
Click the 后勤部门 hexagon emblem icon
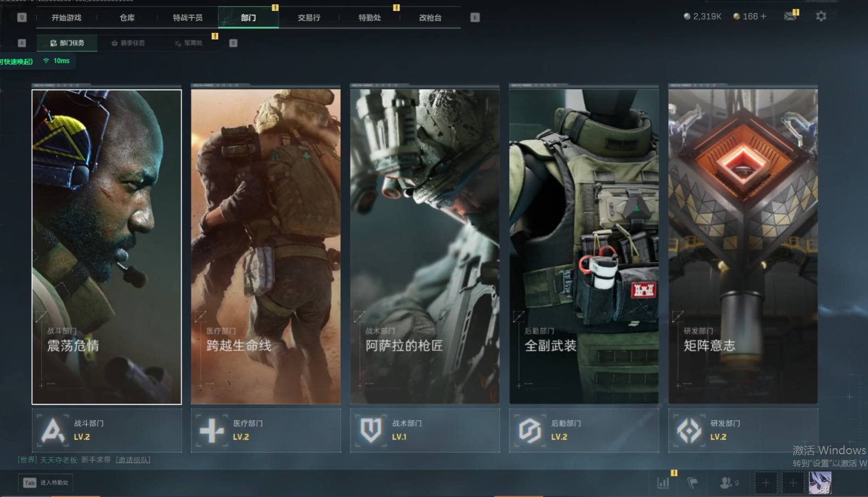(530, 431)
